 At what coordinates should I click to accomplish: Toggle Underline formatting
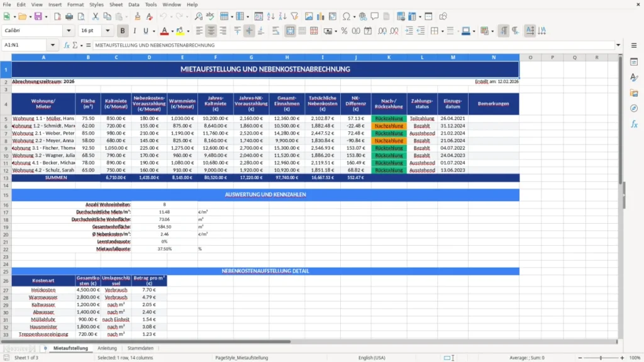point(145,31)
